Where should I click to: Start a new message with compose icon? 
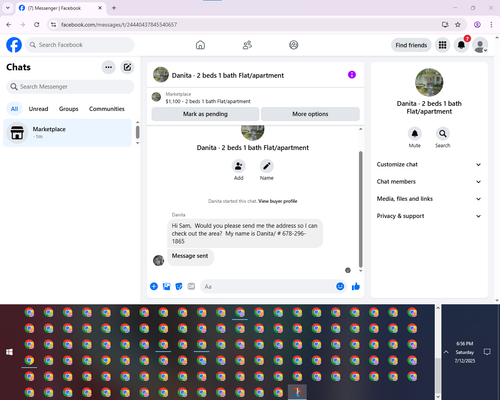[x=127, y=67]
